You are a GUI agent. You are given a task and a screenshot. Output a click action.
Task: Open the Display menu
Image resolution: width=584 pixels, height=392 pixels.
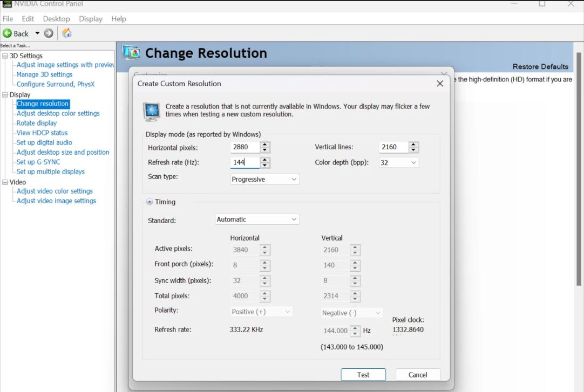pyautogui.click(x=90, y=18)
